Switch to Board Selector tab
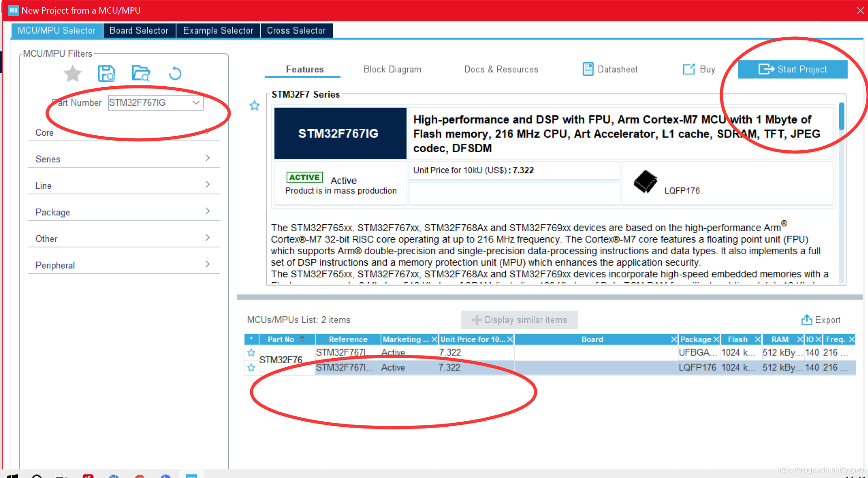The image size is (868, 478). pos(139,30)
